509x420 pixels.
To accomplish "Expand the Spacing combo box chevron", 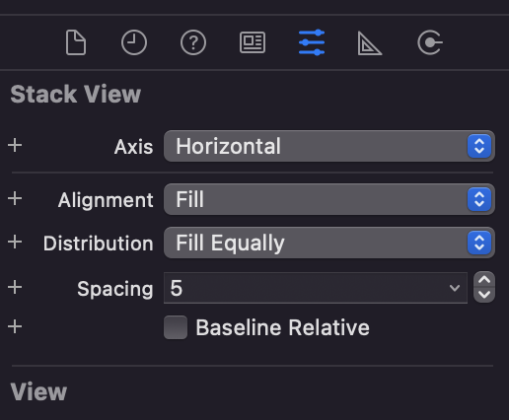I will 455,288.
